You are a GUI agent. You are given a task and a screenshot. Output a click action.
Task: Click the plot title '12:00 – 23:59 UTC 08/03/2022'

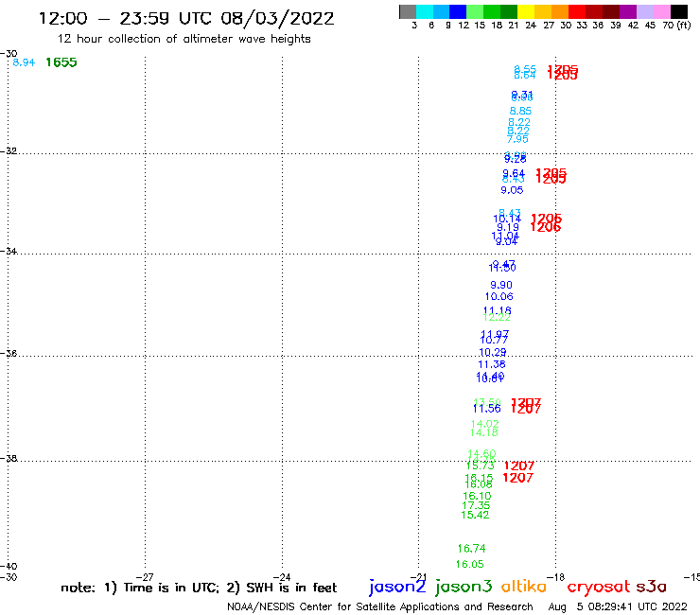(x=186, y=18)
